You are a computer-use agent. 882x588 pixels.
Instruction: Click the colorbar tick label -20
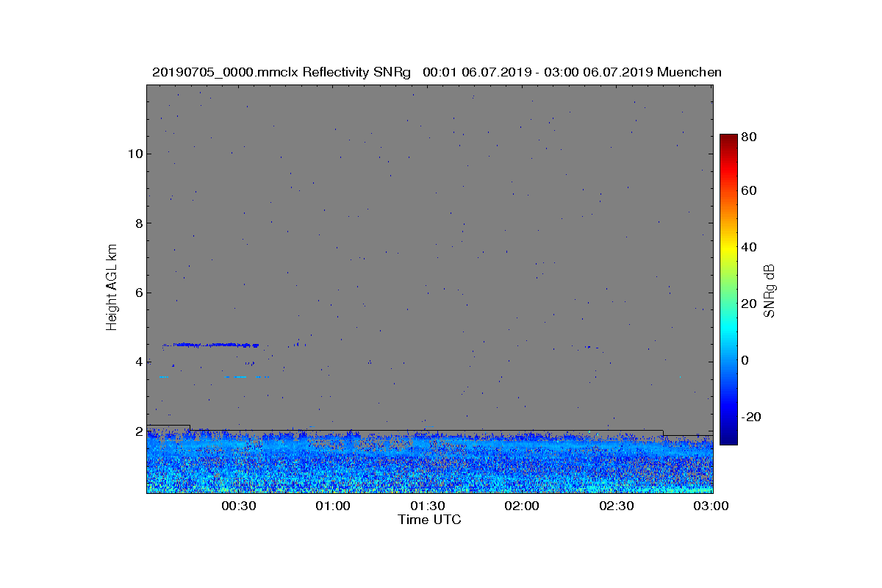pos(752,417)
